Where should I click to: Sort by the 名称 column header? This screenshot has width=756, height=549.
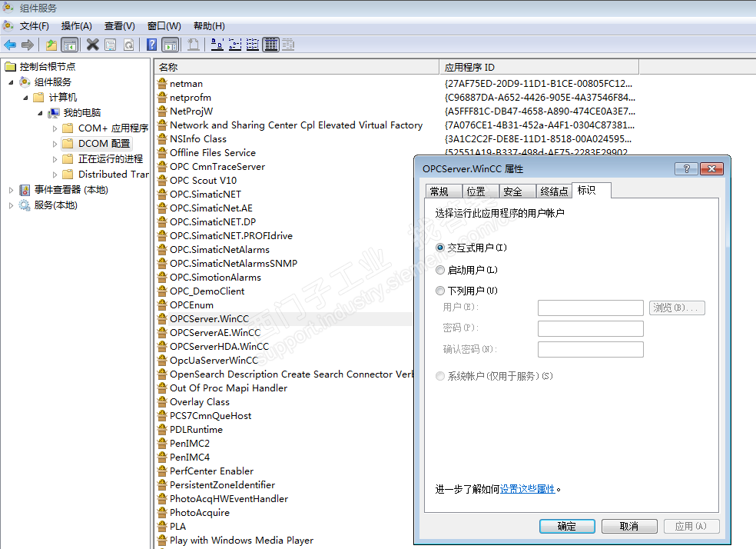297,68
